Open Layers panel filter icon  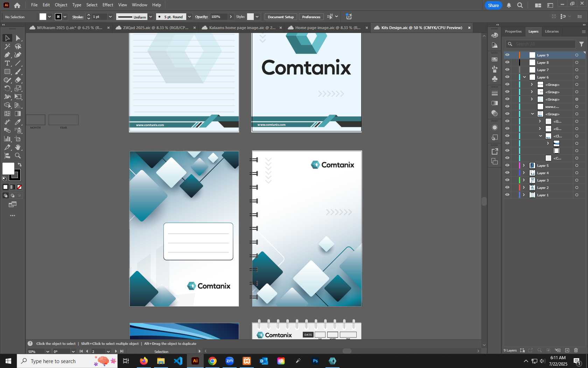pyautogui.click(x=581, y=44)
